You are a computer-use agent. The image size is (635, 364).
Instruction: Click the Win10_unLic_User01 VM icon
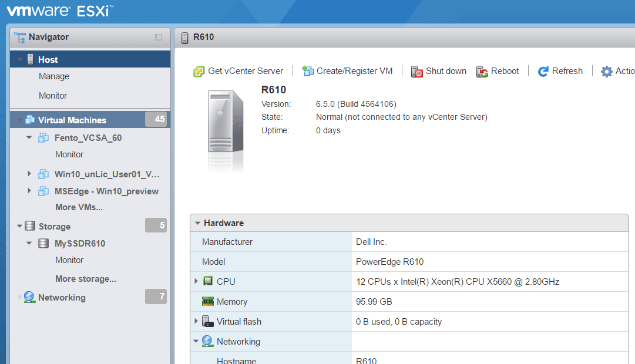click(x=43, y=174)
